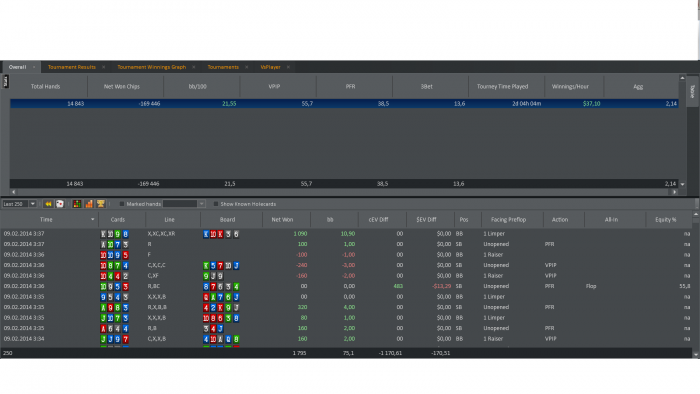Click the Line column header
This screenshot has height=394, width=700.
[170, 220]
